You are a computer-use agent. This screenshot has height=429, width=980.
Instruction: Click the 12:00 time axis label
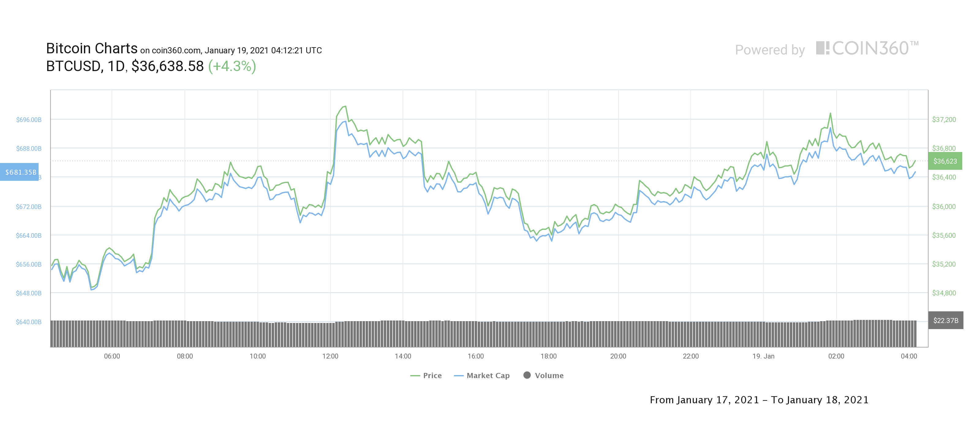pos(330,356)
